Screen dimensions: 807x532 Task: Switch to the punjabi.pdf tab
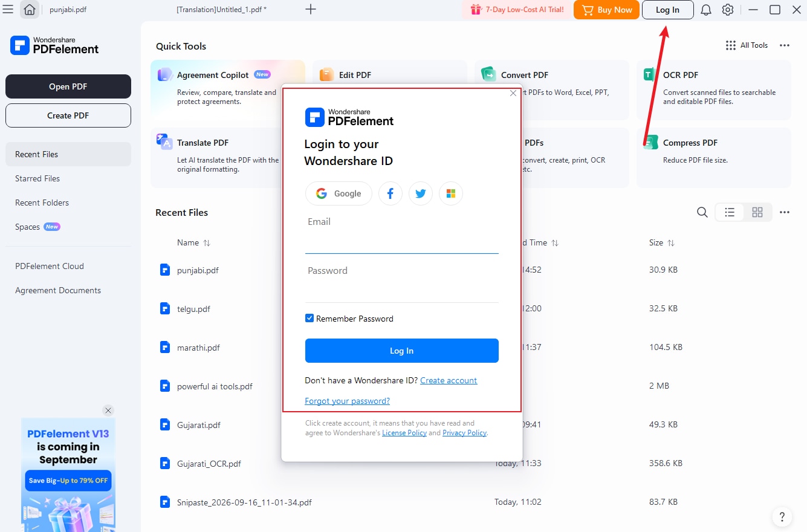(68, 10)
